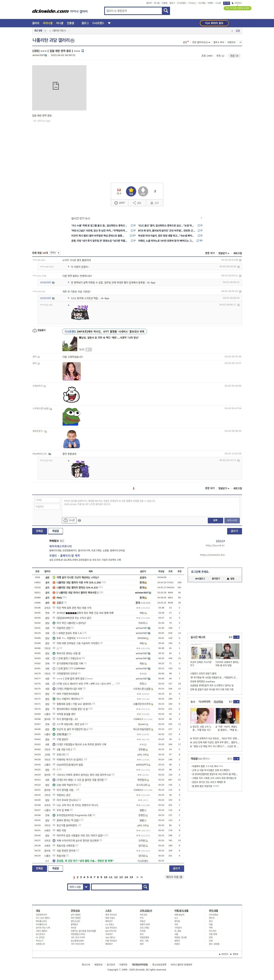Viewport: 274px width, 980px height.
Task: Open 디시트렌드 in navigation bar
Action: [98, 23]
